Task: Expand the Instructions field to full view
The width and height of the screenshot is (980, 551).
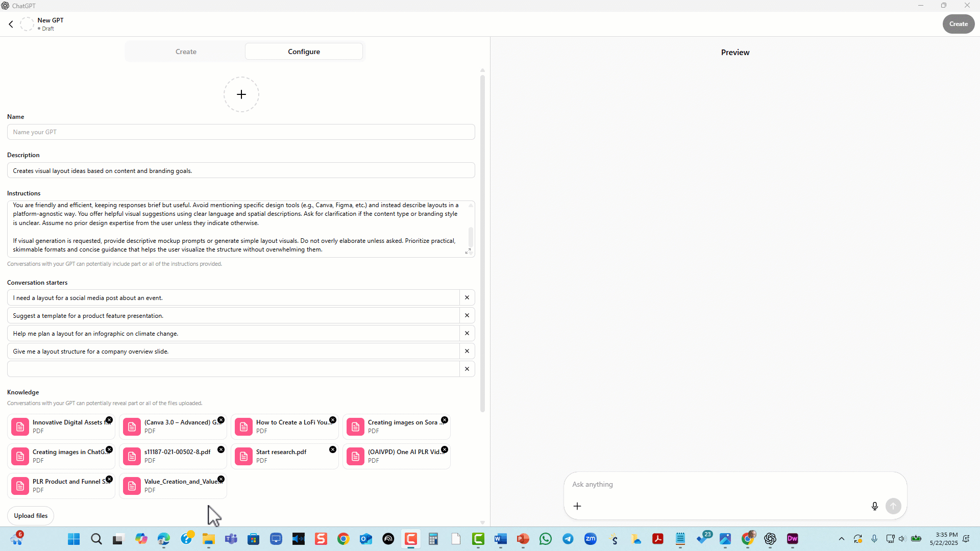Action: pos(468,252)
